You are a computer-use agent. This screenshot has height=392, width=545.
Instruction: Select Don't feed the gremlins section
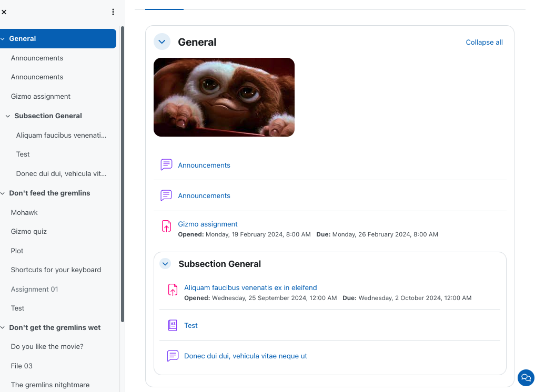point(49,193)
